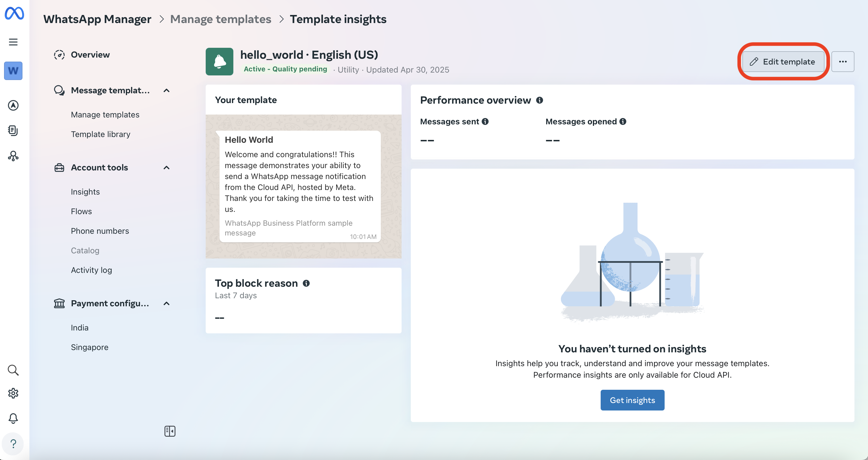Click info icon beside Performance overview
This screenshot has height=460, width=868.
[540, 100]
